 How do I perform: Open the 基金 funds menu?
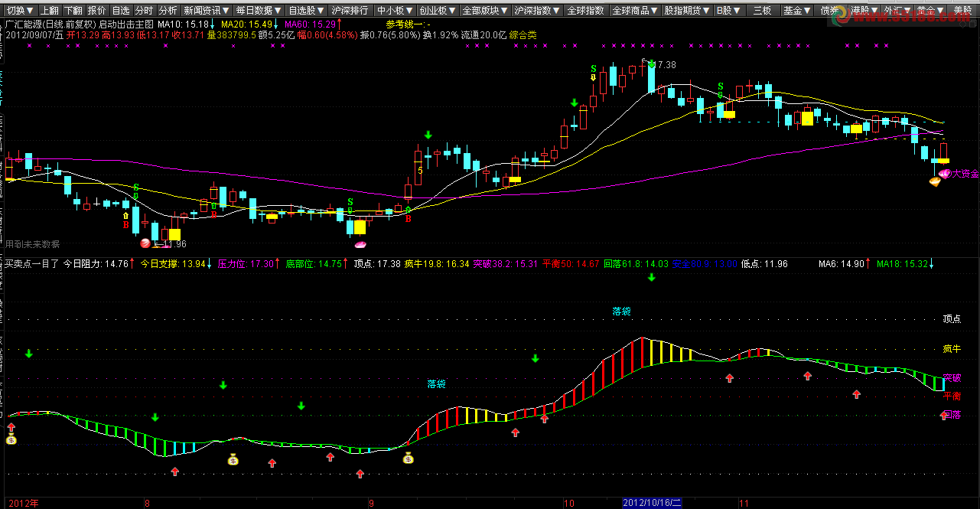pyautogui.click(x=797, y=11)
